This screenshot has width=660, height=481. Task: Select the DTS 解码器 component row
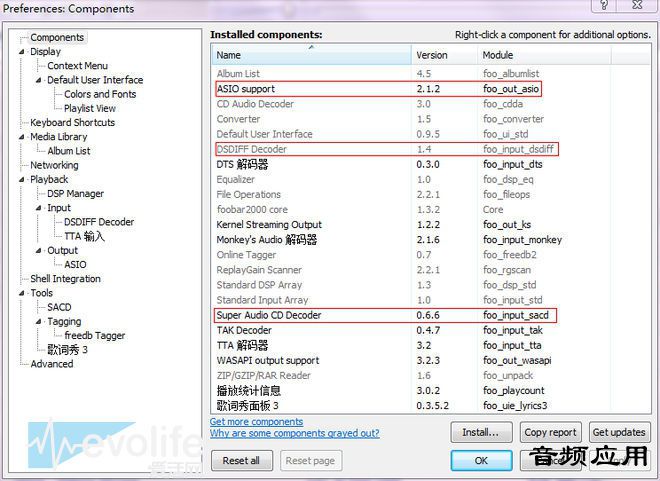pyautogui.click(x=431, y=164)
